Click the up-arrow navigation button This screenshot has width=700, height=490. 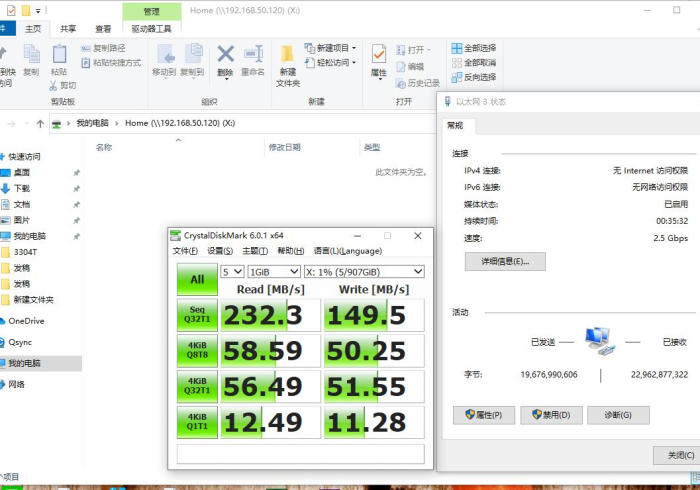coord(40,123)
